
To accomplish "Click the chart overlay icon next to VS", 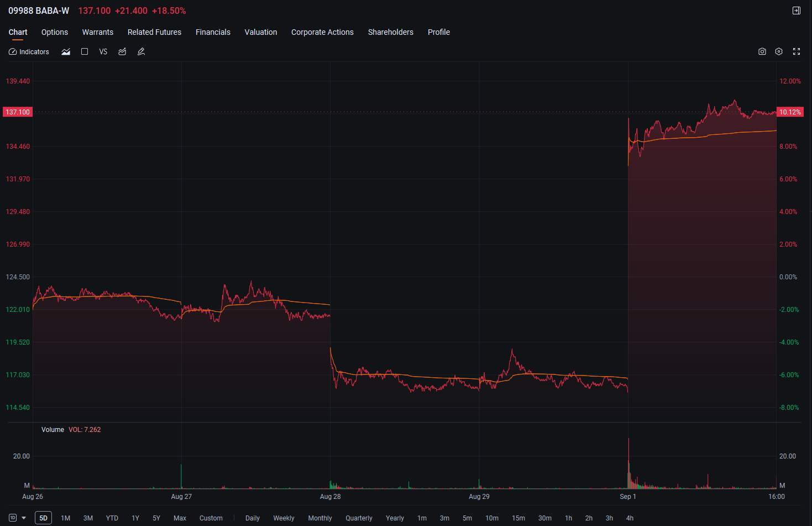I will 122,51.
